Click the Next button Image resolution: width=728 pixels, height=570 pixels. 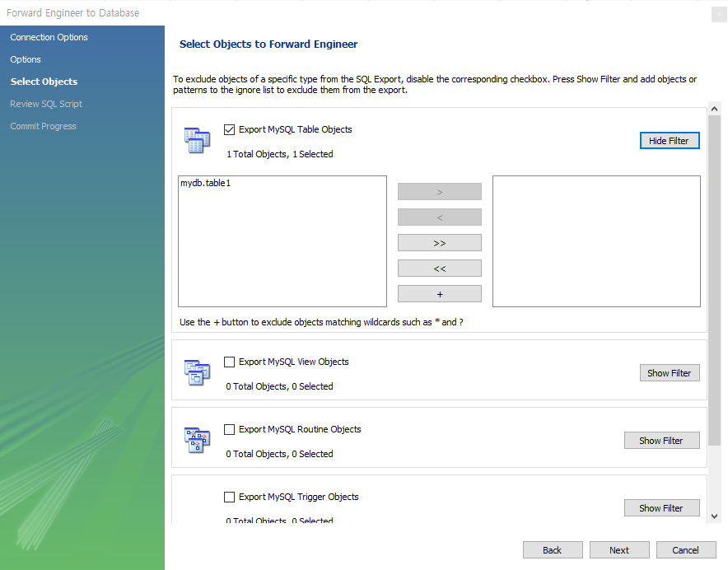(x=619, y=550)
